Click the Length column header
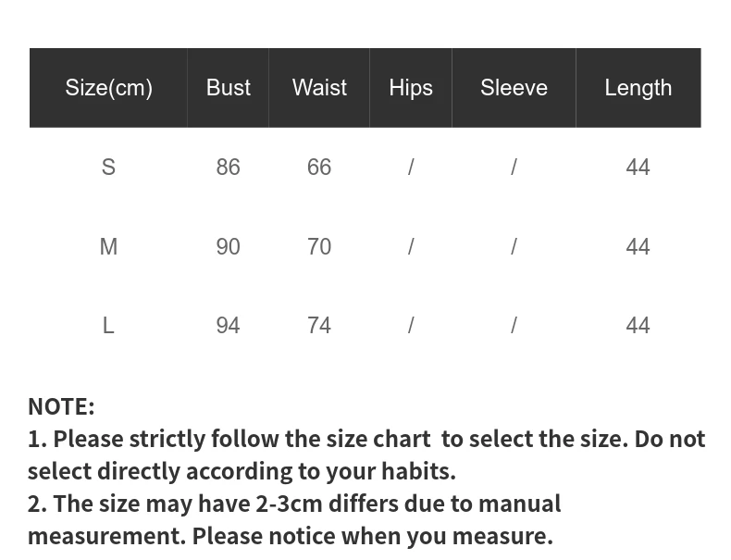731x560 pixels. click(638, 88)
